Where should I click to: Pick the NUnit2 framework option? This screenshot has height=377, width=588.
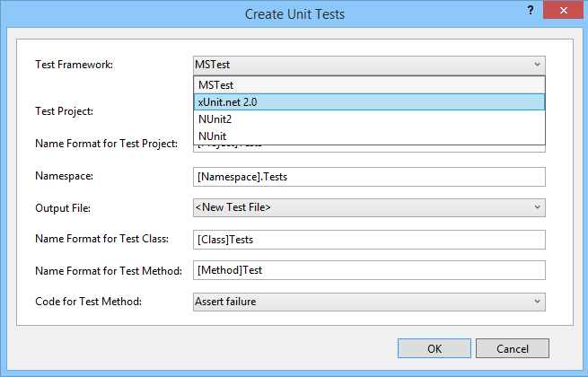[x=369, y=119]
